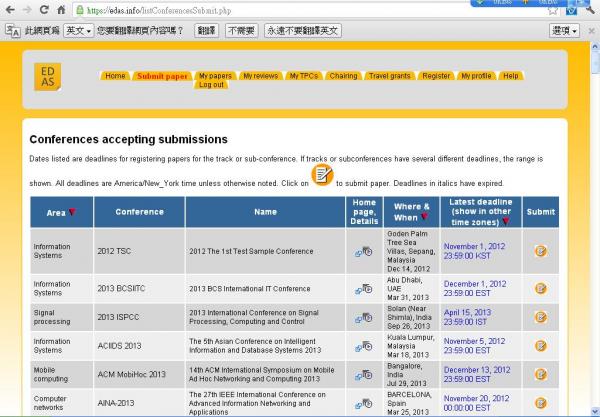Click the green padlock security icon
This screenshot has width=600, height=417.
pos(80,10)
